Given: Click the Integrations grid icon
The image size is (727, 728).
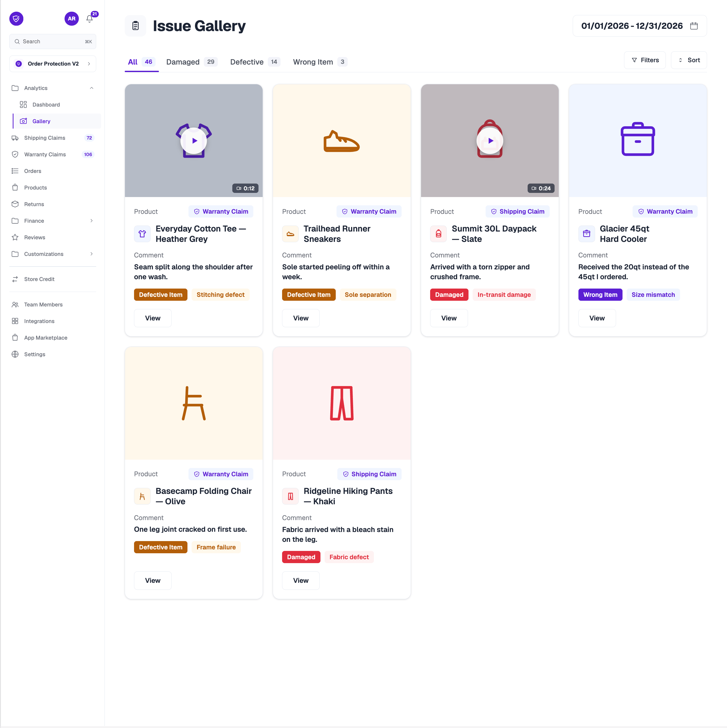Looking at the screenshot, I should pyautogui.click(x=15, y=321).
